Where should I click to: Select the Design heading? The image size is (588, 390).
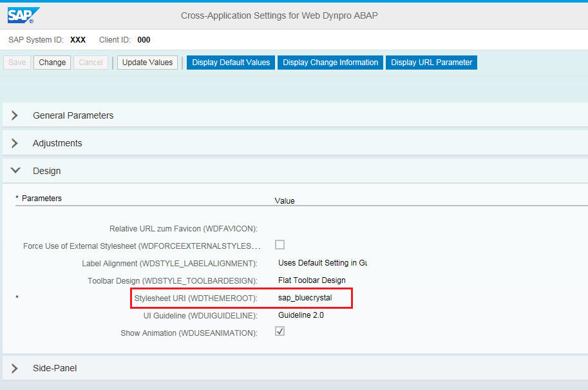coord(47,171)
